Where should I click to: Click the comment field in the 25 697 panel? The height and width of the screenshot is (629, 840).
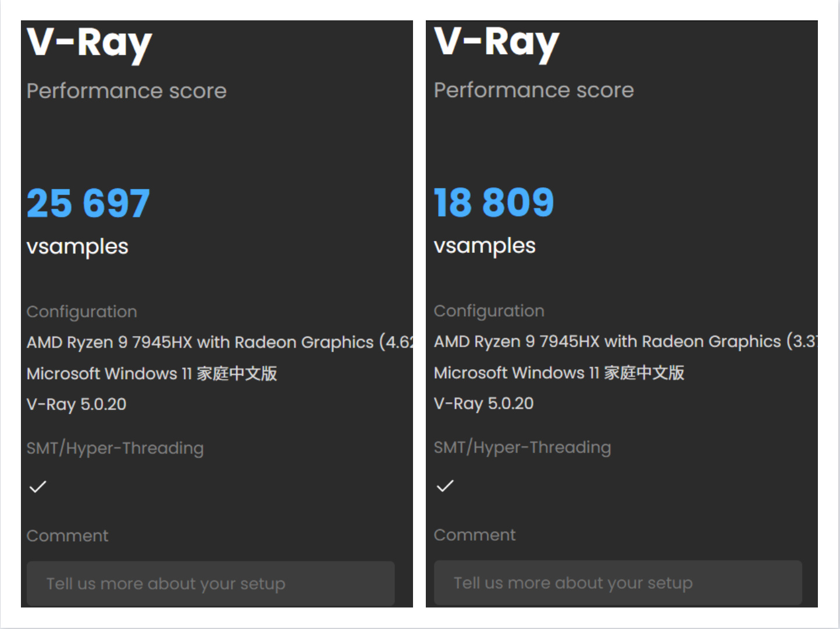(211, 583)
